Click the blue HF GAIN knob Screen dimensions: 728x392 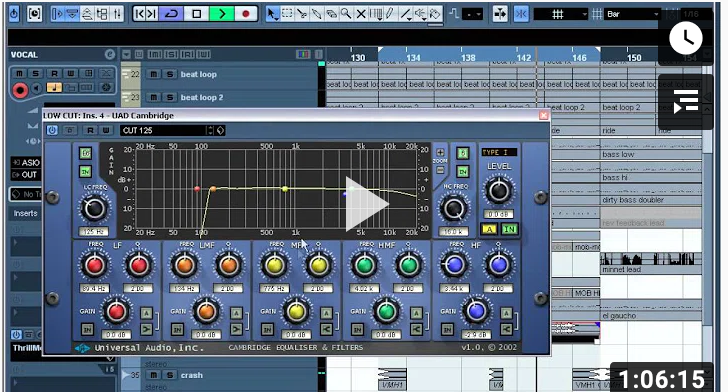(476, 311)
